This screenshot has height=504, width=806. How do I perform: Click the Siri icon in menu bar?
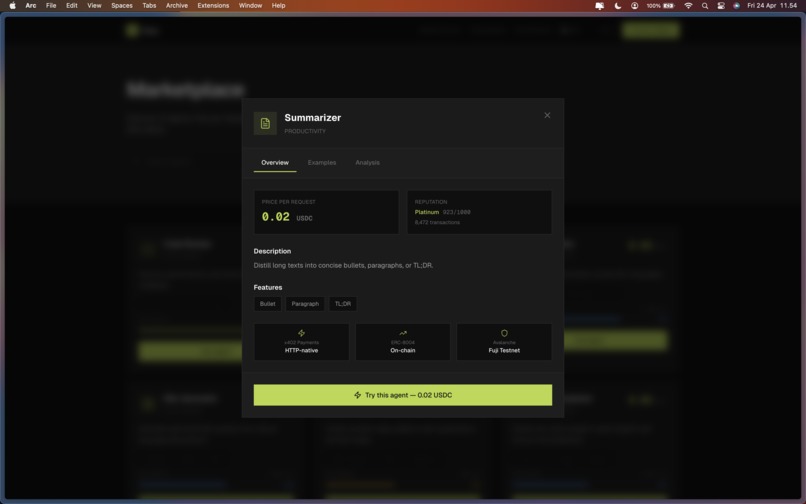click(x=737, y=6)
